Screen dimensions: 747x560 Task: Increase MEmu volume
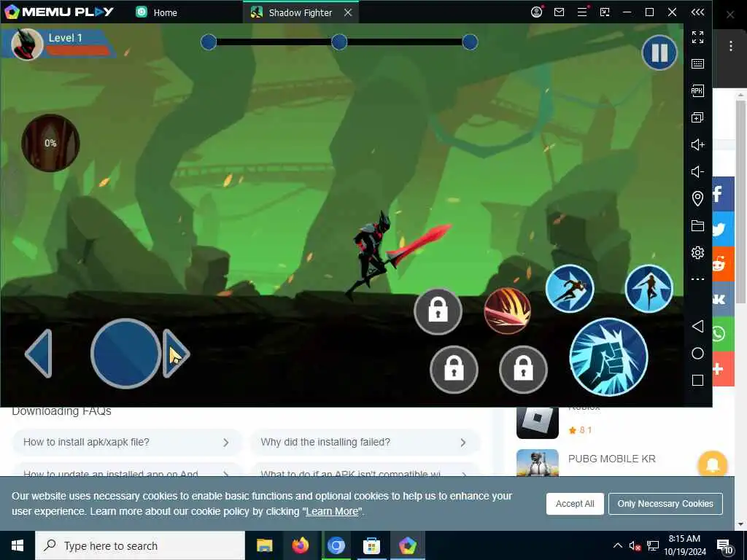tap(697, 145)
